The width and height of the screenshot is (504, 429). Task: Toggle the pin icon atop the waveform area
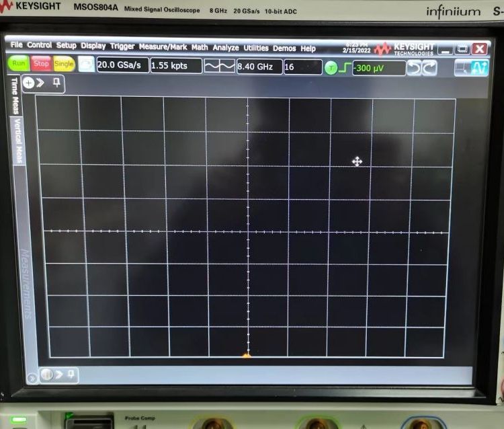coord(56,83)
